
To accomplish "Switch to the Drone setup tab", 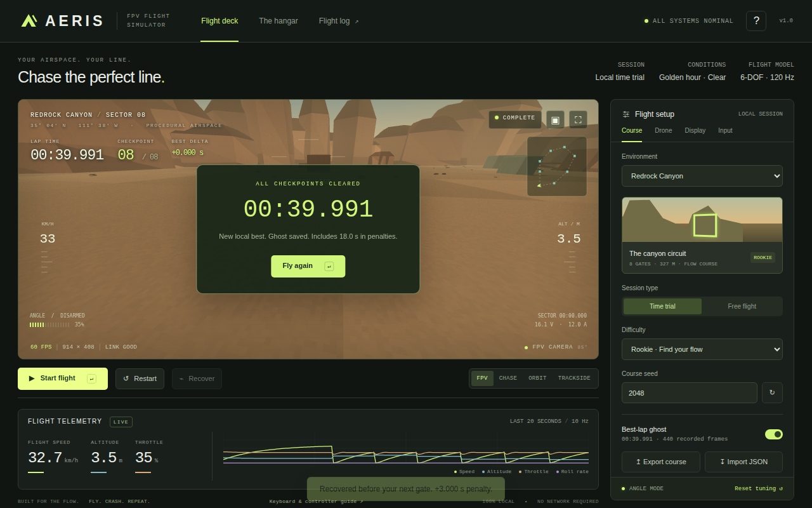I will click(664, 131).
